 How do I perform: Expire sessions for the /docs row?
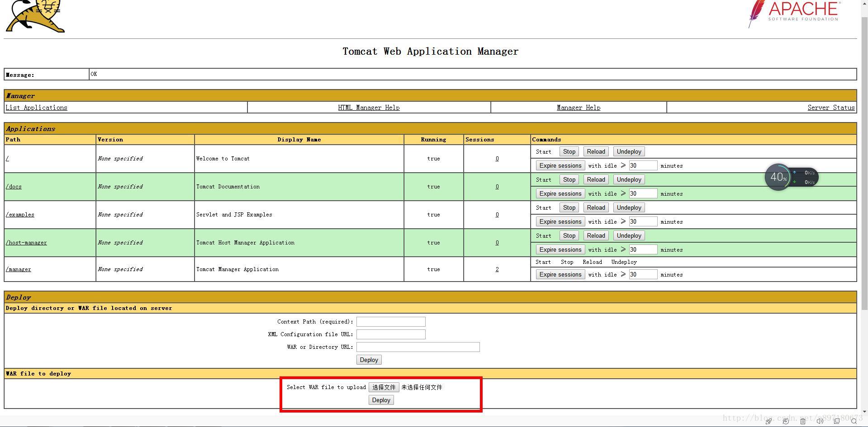coord(560,194)
